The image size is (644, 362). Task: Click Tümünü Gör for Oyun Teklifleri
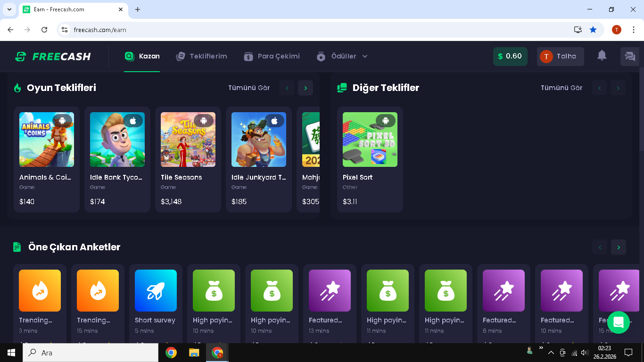249,88
